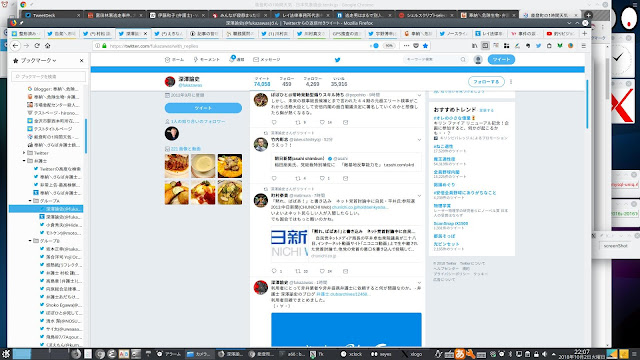The image size is (640, 360).
Task: Click the #ねこ適性 trending hashtag
Action: [443, 146]
